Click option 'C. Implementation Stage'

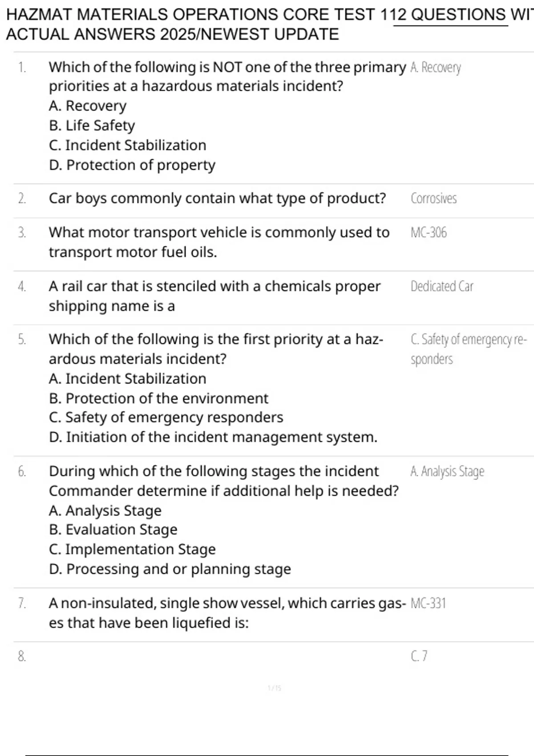132,549
